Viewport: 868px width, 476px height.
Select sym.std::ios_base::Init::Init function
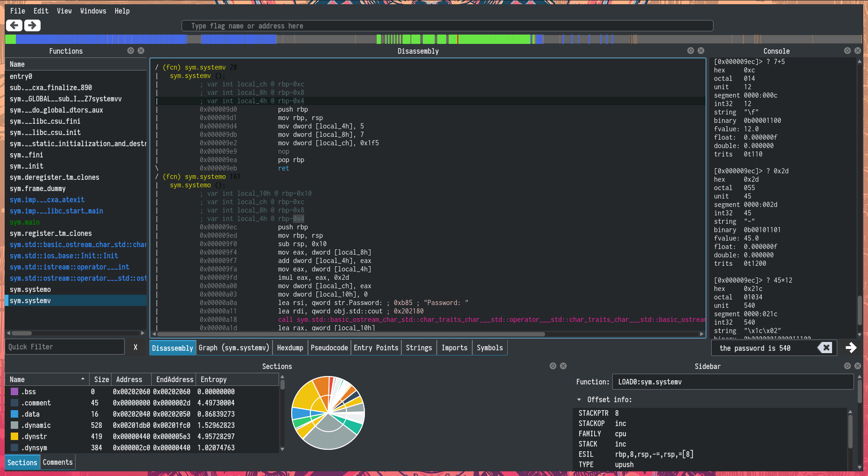(x=76, y=256)
